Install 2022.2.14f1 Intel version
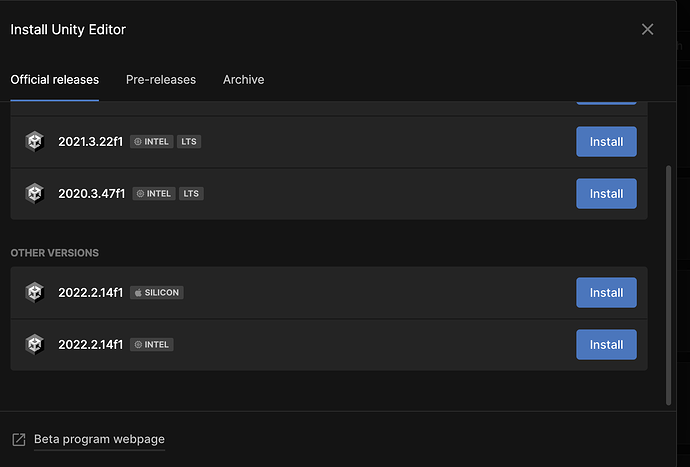The image size is (690, 467). (606, 345)
